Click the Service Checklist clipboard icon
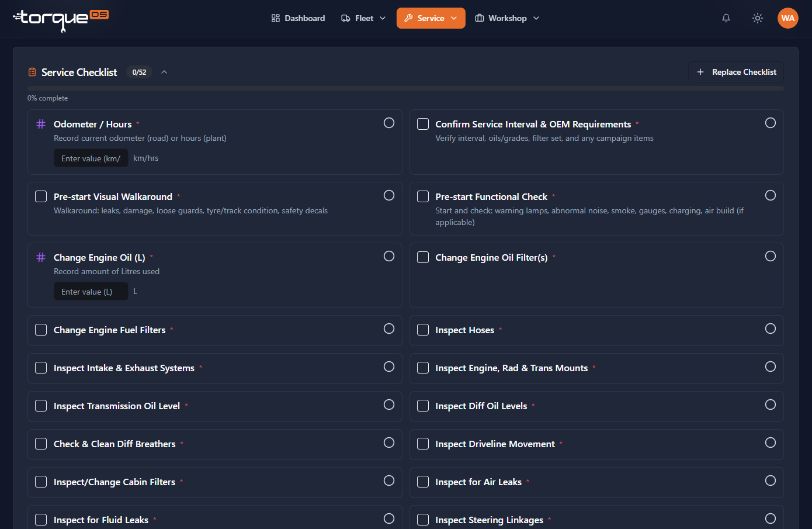 [32, 72]
